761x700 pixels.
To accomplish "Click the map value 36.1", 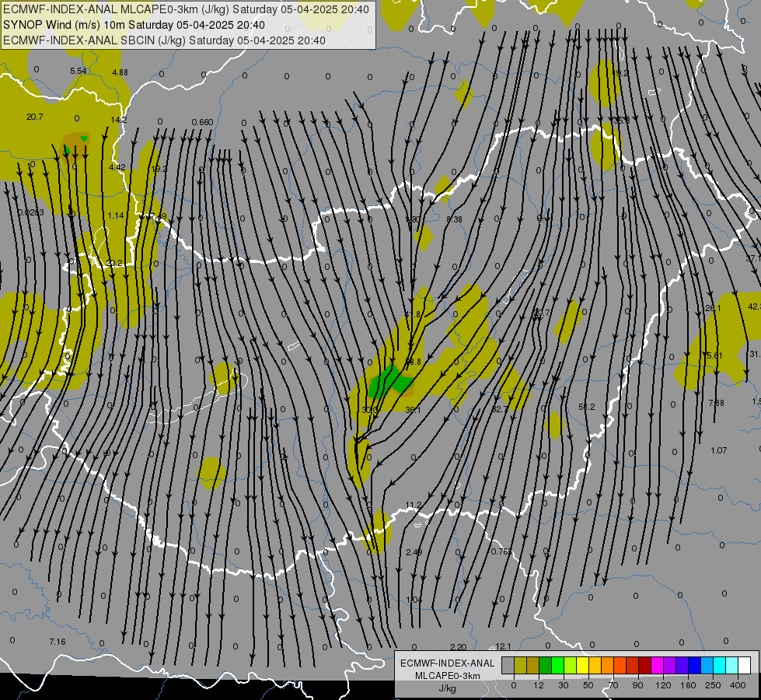I will [x=413, y=410].
